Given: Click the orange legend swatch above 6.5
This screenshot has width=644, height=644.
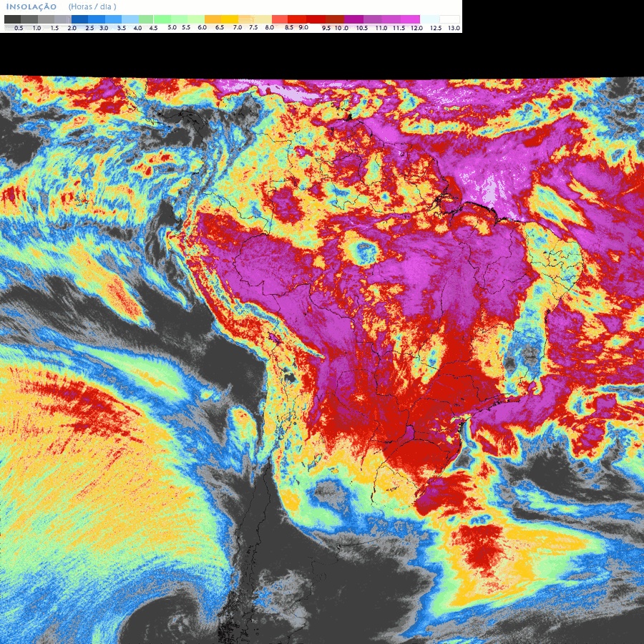Looking at the screenshot, I should pyautogui.click(x=213, y=19).
